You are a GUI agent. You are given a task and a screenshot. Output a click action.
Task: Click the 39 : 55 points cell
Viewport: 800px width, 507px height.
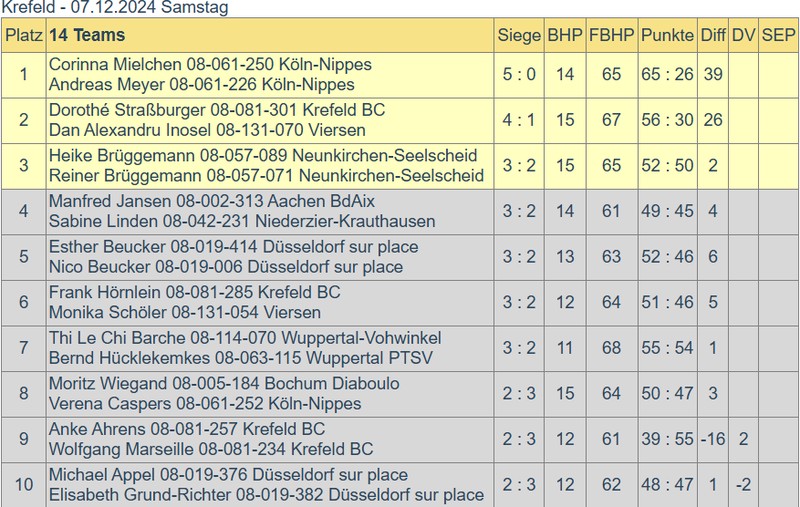(x=667, y=439)
